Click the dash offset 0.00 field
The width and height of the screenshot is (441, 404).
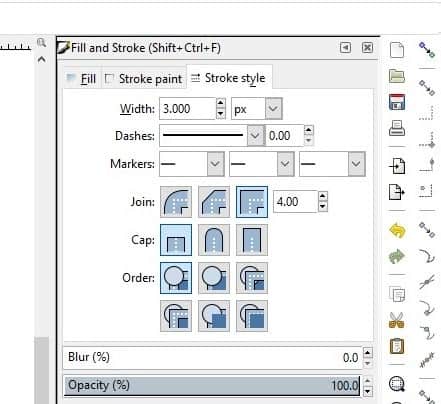(285, 136)
